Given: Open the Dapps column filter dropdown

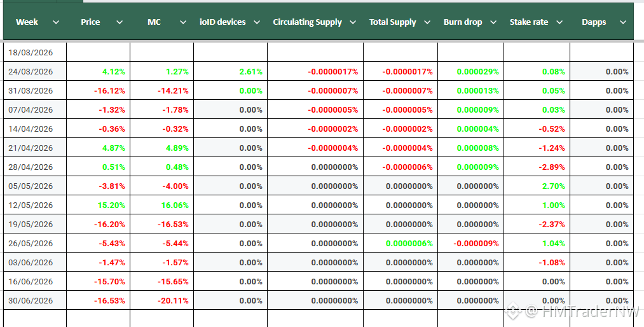Looking at the screenshot, I should click(x=623, y=22).
